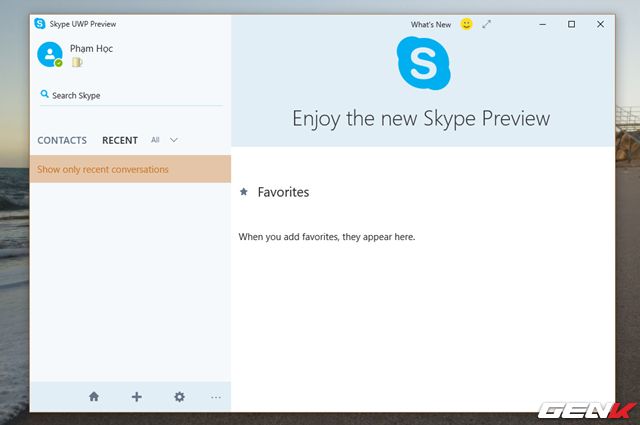Click the Skype logo in title bar
This screenshot has height=425, width=640.
click(40, 24)
